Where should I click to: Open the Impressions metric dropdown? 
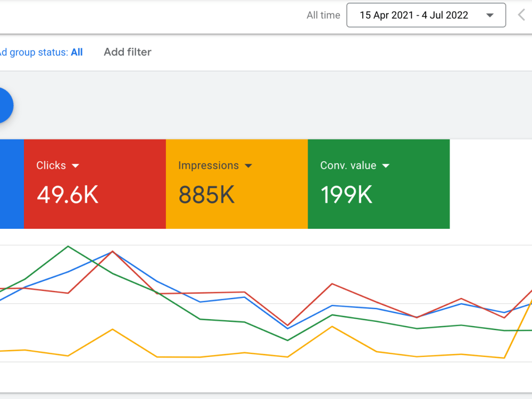(x=215, y=165)
